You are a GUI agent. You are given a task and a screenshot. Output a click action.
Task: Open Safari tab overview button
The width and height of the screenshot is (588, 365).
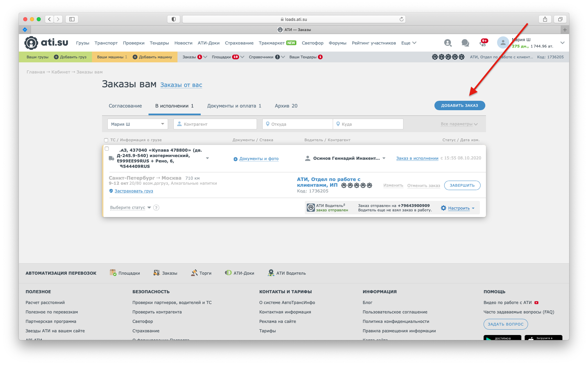[560, 19]
